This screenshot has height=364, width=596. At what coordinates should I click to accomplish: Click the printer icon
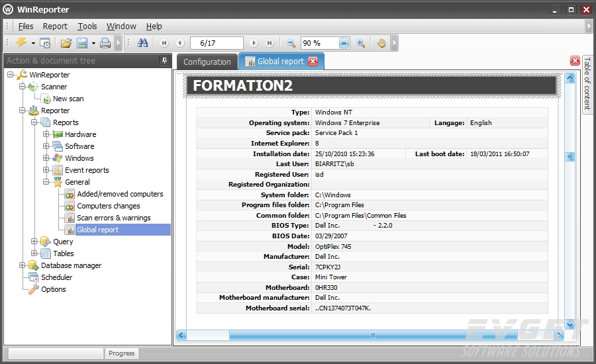point(105,43)
